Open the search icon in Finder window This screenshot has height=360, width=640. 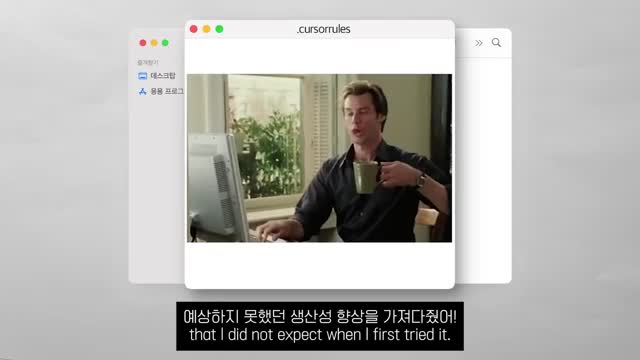click(x=496, y=42)
